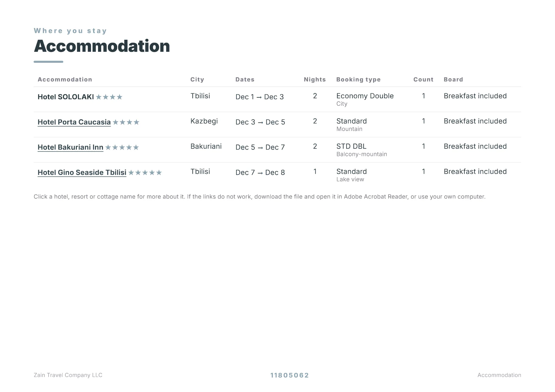Follow the Hotel Bakuriani Inn link
The height and width of the screenshot is (392, 555).
[70, 147]
